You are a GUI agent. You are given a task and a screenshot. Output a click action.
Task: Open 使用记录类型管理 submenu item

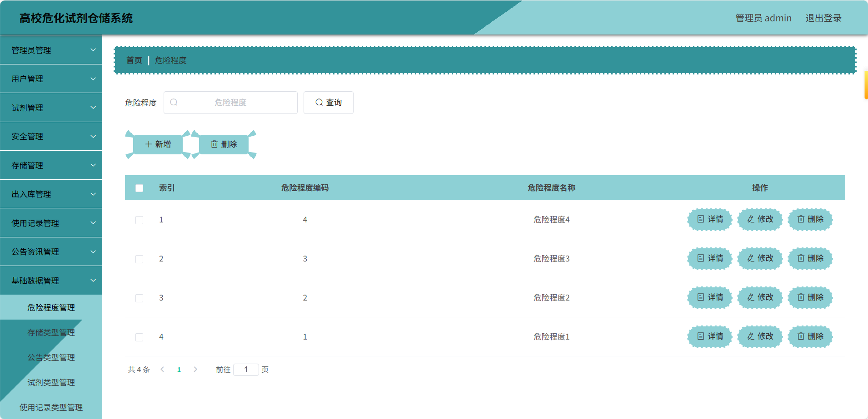click(x=51, y=407)
